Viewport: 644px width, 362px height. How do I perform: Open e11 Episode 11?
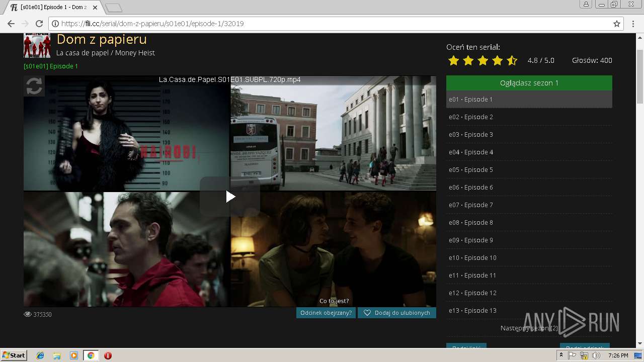tap(529, 275)
